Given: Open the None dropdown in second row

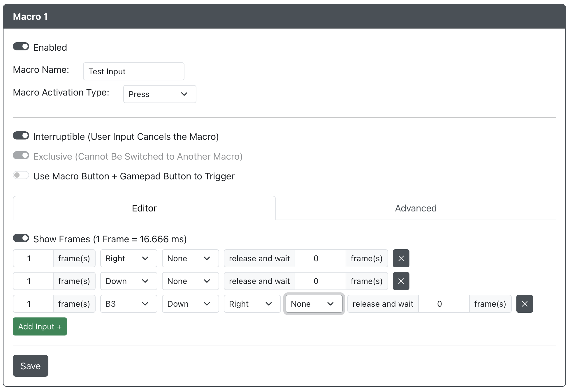Looking at the screenshot, I should coord(191,281).
